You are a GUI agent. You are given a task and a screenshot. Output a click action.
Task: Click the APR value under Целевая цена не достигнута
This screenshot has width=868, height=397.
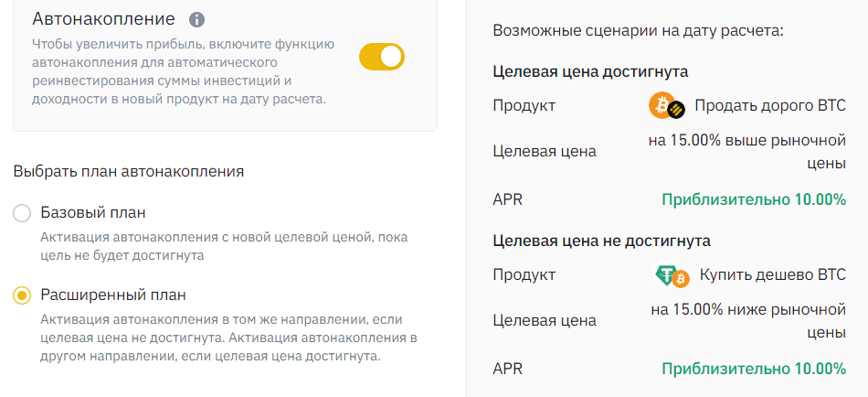[x=753, y=369]
